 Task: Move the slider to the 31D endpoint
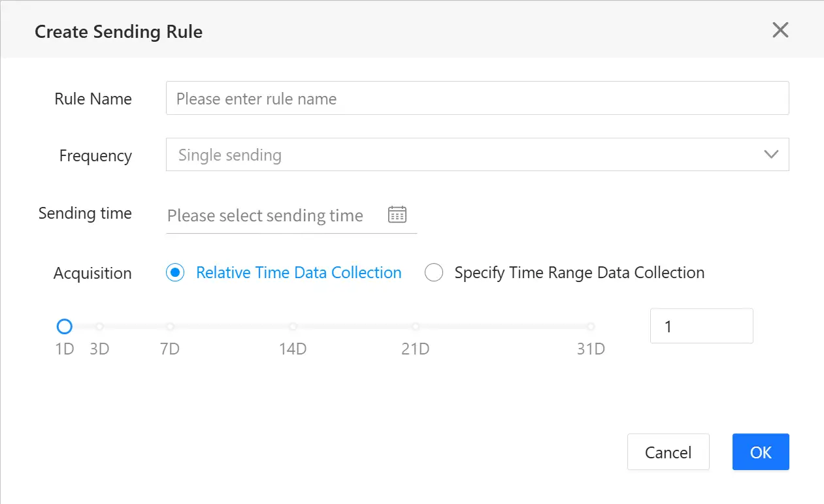591,326
